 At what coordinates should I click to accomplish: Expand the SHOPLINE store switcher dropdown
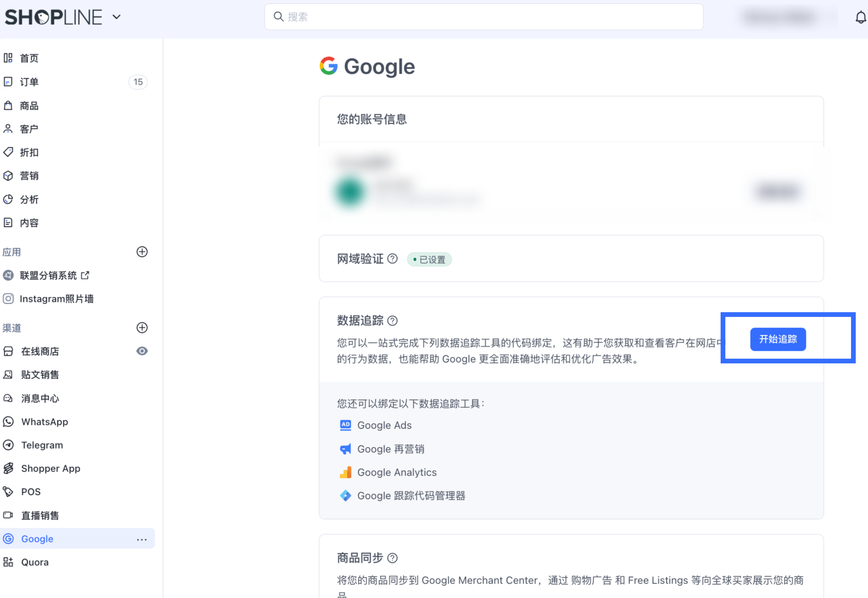click(117, 17)
